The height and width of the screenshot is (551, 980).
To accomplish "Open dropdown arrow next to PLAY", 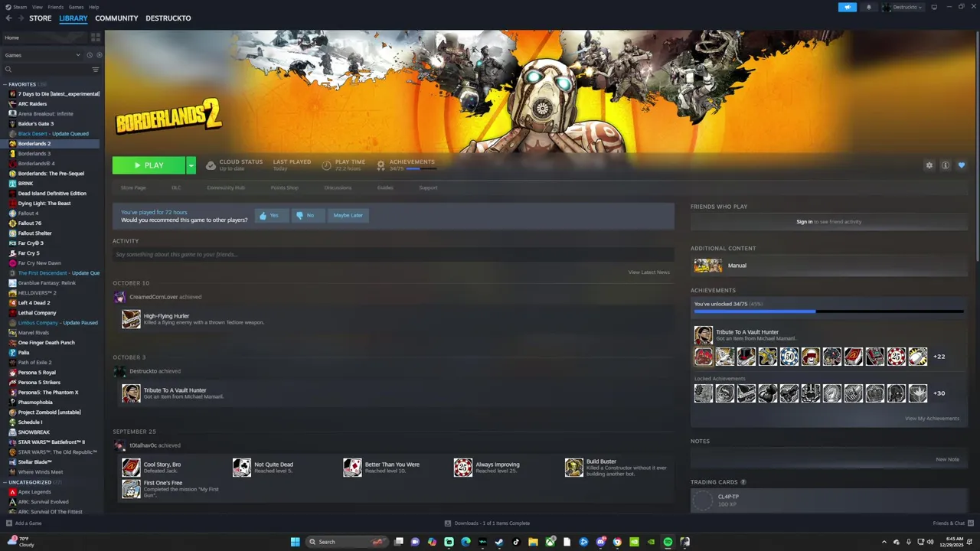I will [x=191, y=165].
